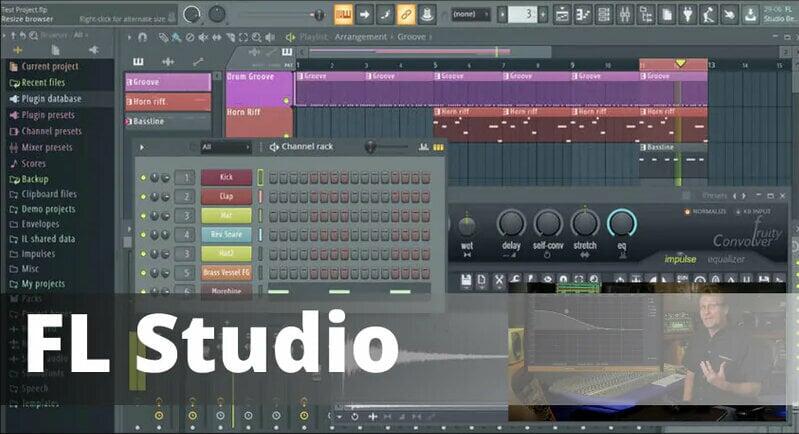
Task: Click the Clap channel button
Action: coord(225,196)
